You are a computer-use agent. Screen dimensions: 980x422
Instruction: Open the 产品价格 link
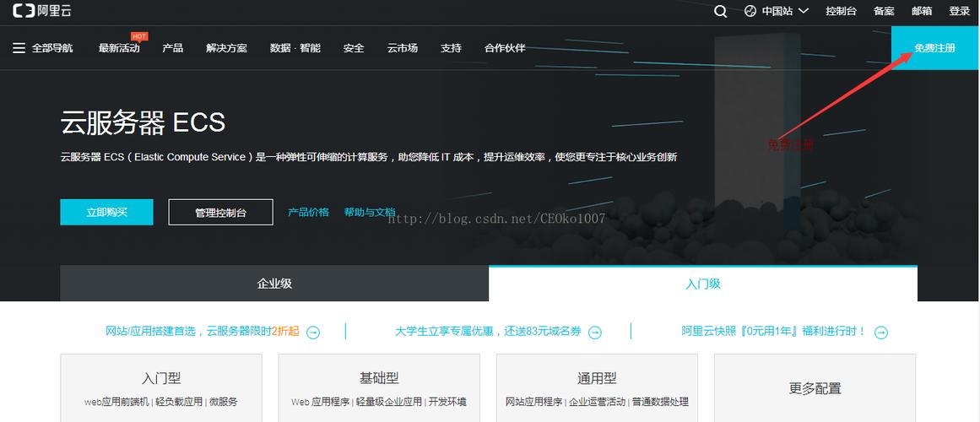pos(308,212)
